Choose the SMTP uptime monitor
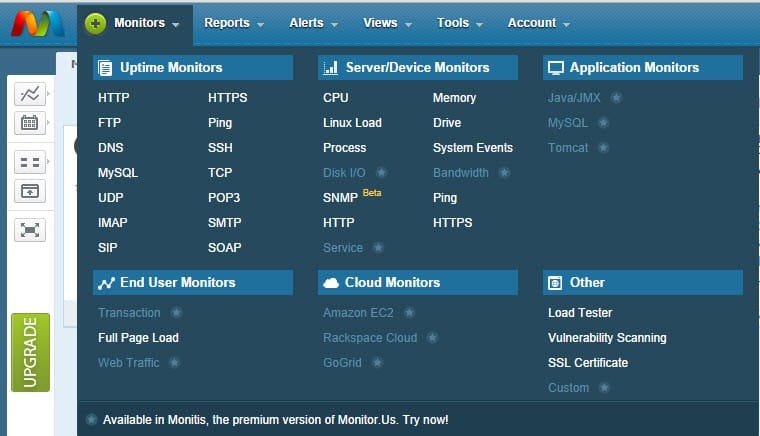The height and width of the screenshot is (436, 760). pyautogui.click(x=224, y=223)
